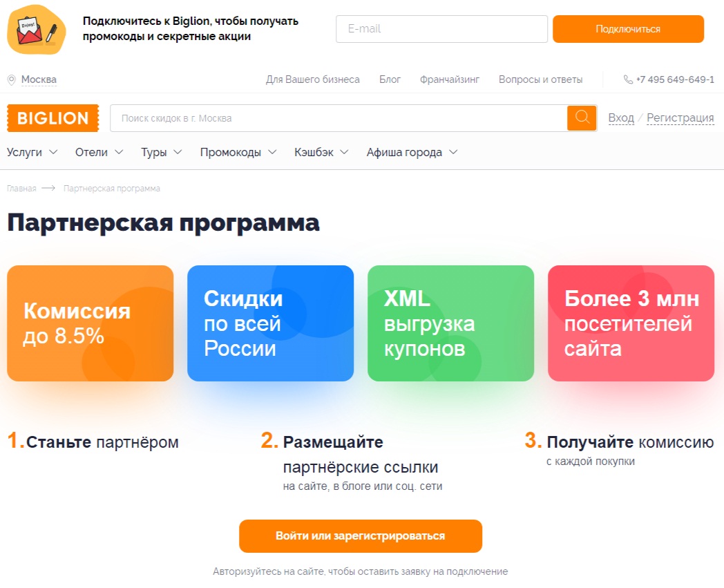724x588 pixels.
Task: Expand the Афиша города menu chevron
Action: click(x=453, y=152)
